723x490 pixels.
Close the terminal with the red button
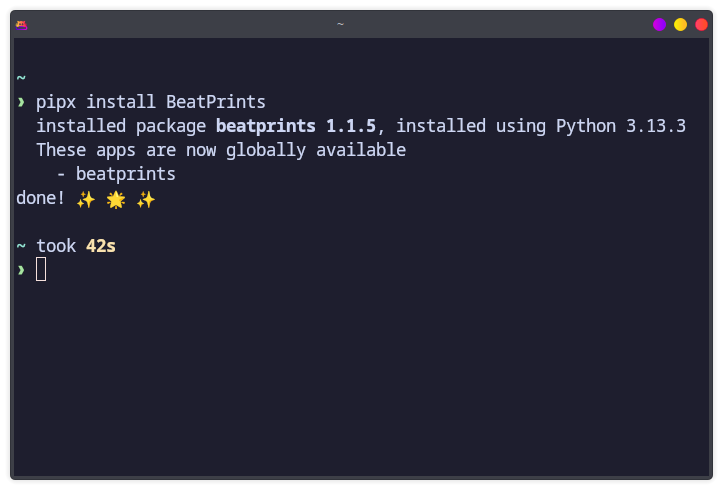pos(701,24)
